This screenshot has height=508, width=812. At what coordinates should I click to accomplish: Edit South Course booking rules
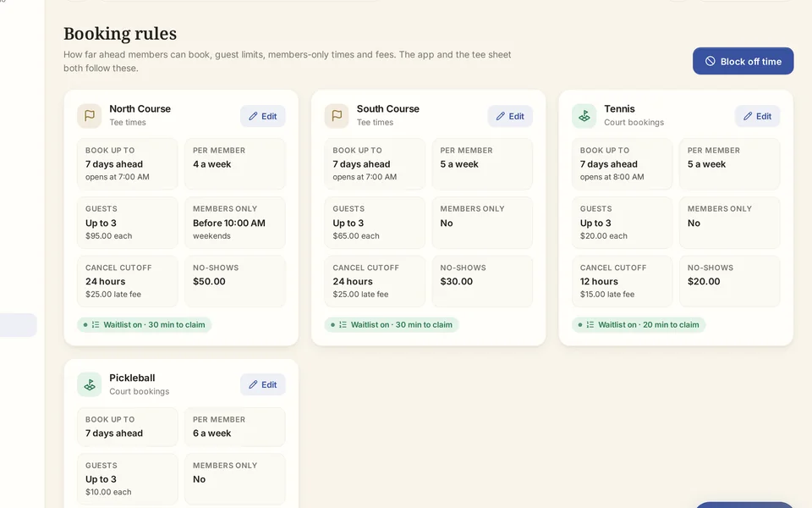[x=510, y=116]
